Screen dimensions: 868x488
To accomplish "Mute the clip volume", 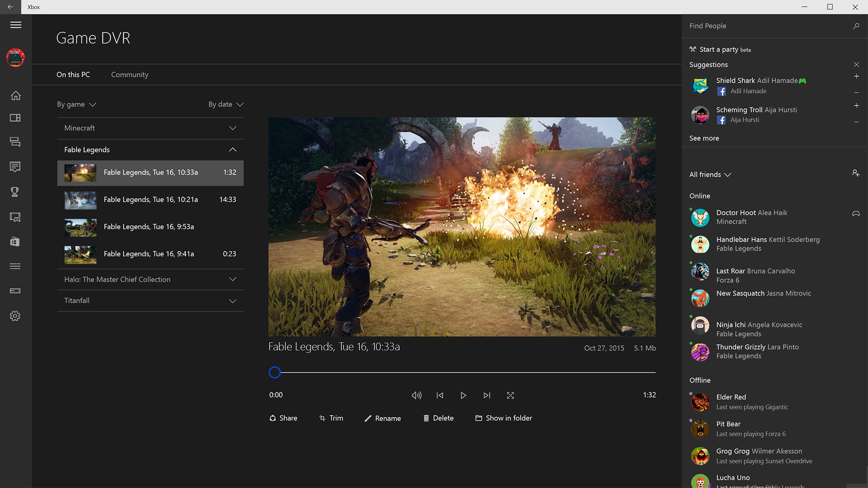I will [x=416, y=395].
